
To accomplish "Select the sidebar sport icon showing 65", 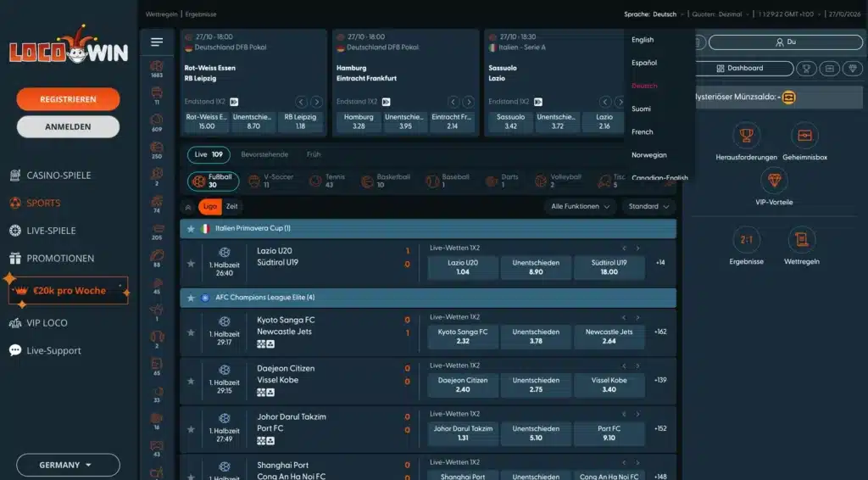I will coord(157,367).
